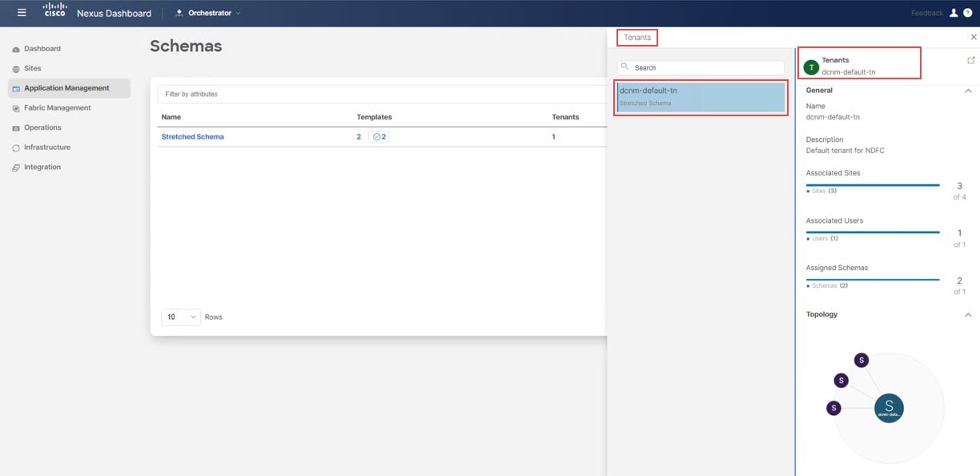The image size is (980, 476).
Task: Click the Integration sidebar icon
Action: point(16,167)
